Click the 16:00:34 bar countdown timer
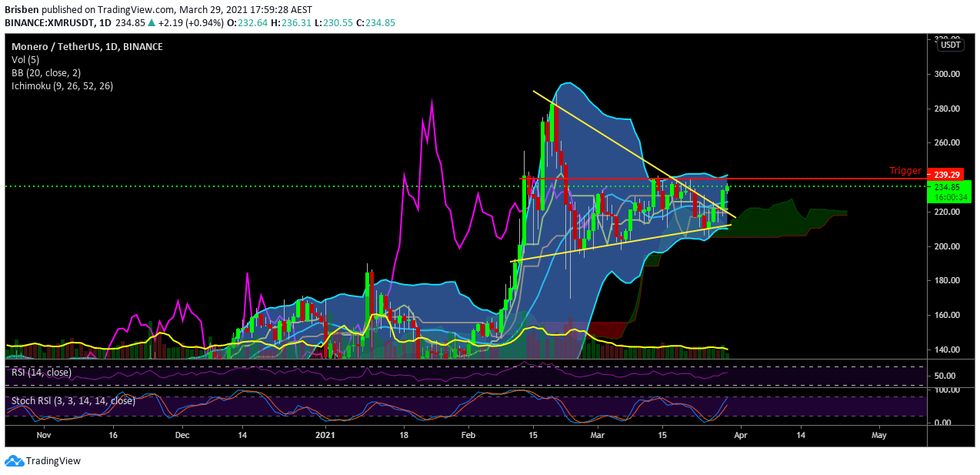 [950, 197]
